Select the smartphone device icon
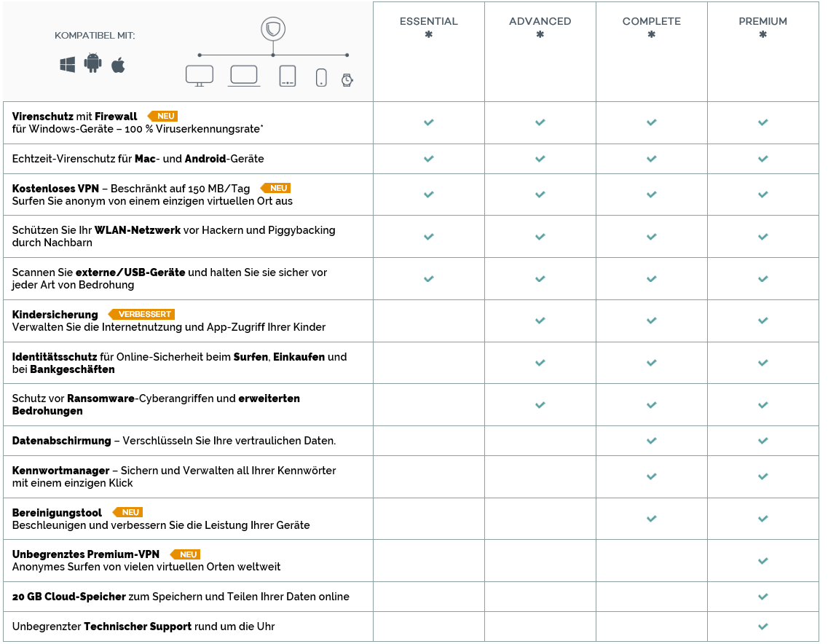The height and width of the screenshot is (644, 828). click(x=321, y=78)
